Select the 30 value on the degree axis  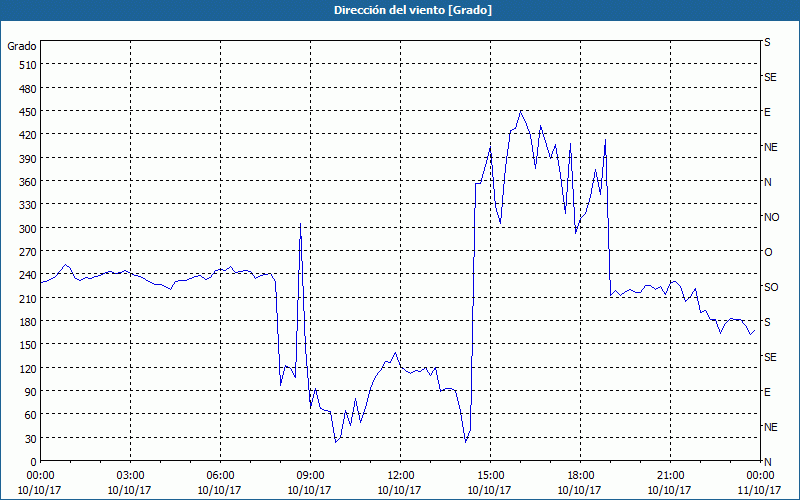31,439
